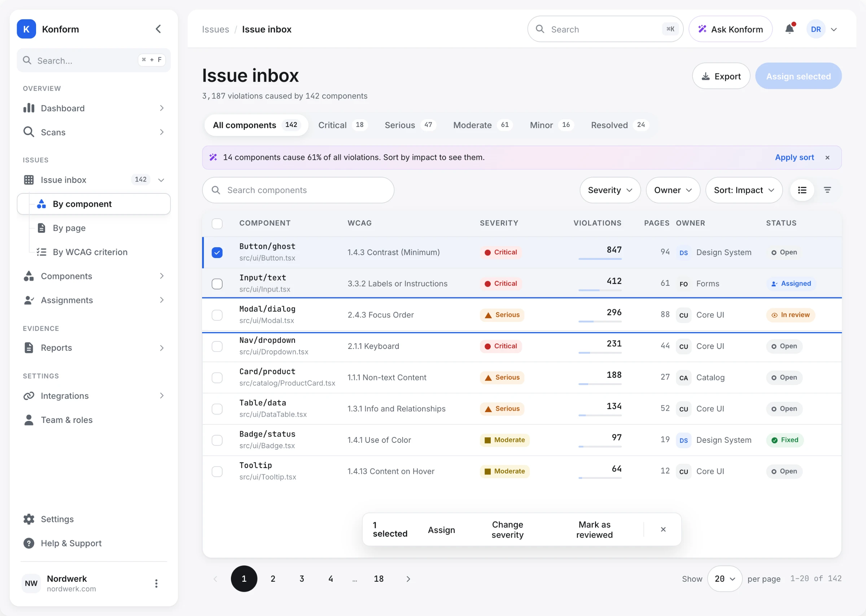Click the Search components field
The height and width of the screenshot is (616, 866).
tap(298, 190)
